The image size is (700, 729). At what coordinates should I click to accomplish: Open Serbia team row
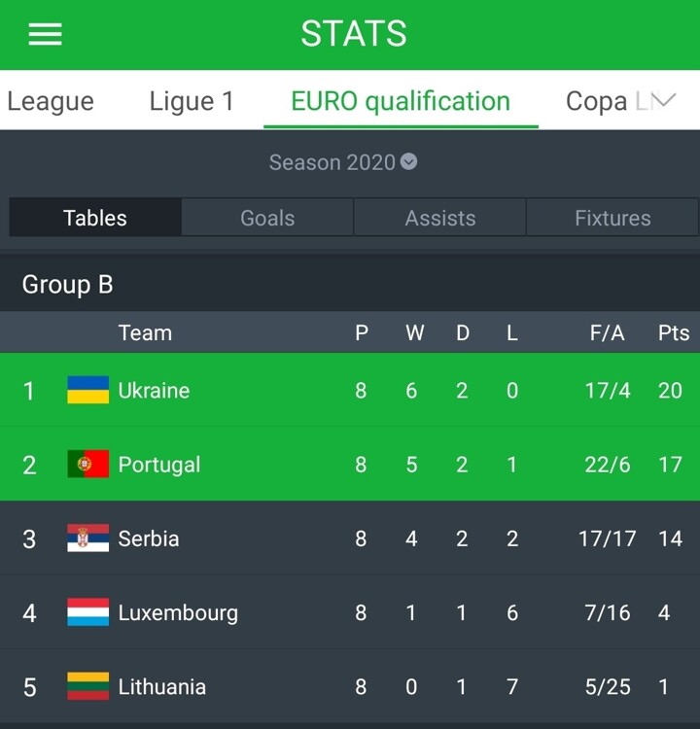(x=350, y=538)
